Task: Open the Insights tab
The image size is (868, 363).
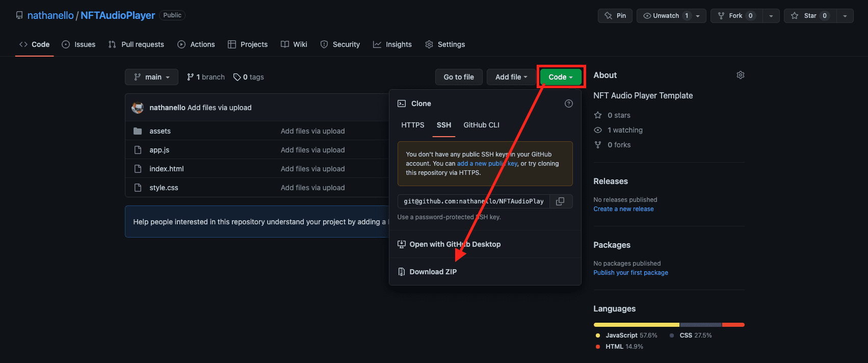Action: coord(392,44)
